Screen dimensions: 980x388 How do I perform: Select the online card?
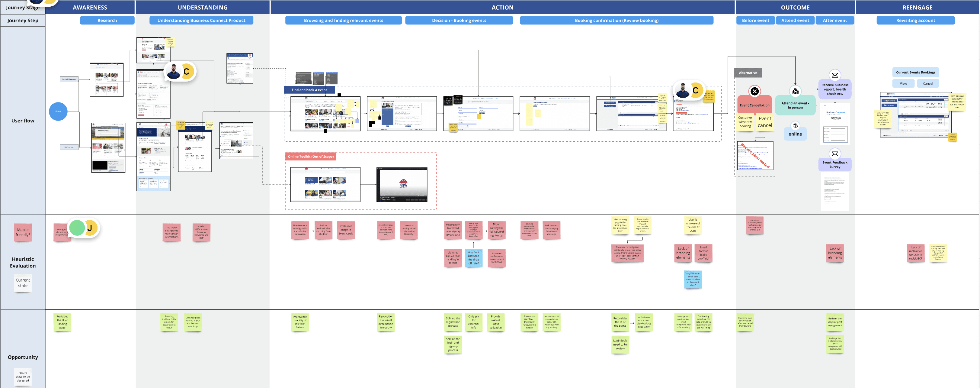[x=795, y=134]
